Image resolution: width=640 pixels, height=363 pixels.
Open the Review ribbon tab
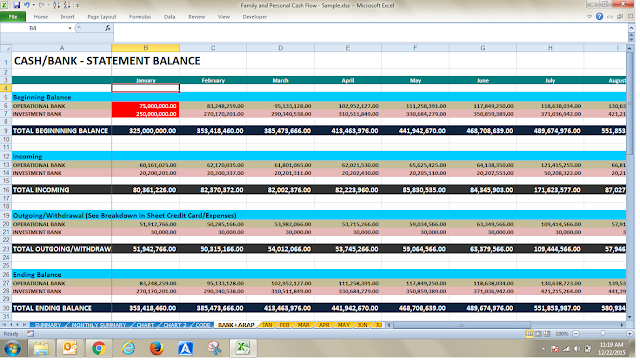point(196,17)
